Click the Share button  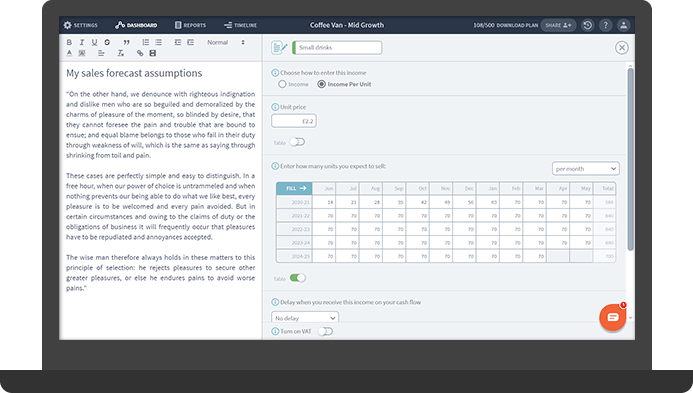tap(558, 25)
